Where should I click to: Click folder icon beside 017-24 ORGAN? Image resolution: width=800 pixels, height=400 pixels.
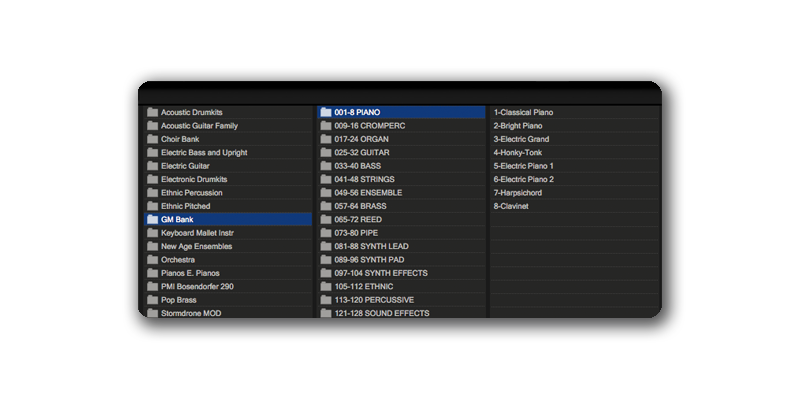tap(326, 139)
